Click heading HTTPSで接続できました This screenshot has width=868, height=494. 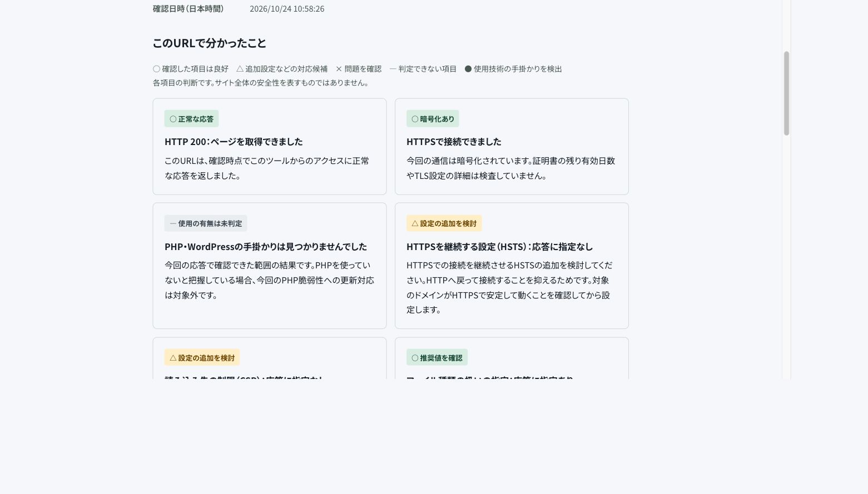click(x=454, y=142)
